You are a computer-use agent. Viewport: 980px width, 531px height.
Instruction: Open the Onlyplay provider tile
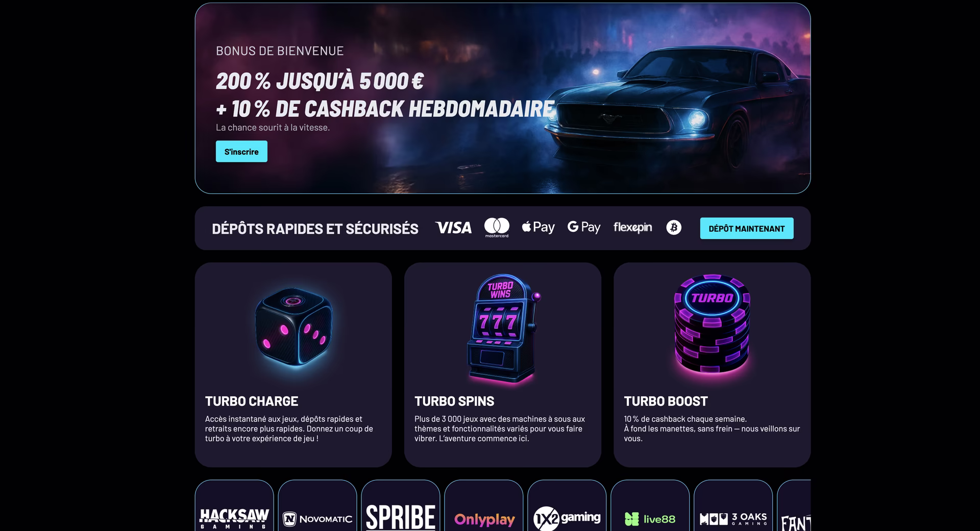point(484,505)
